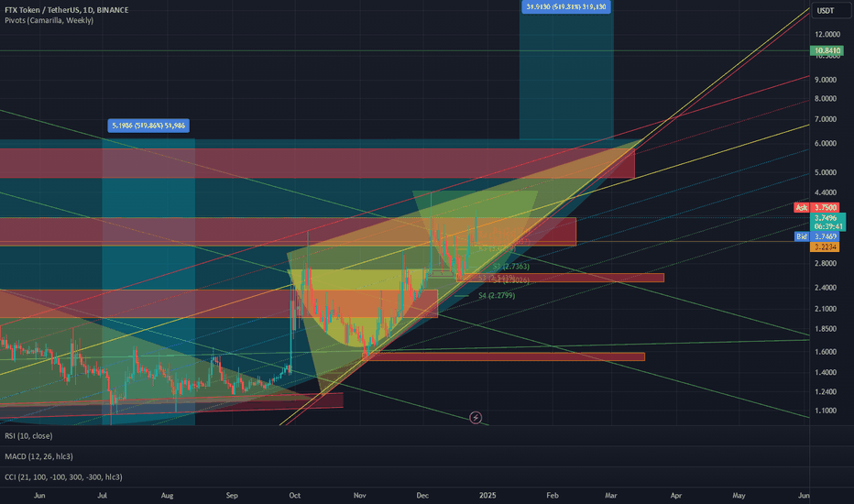This screenshot has height=504, width=854.
Task: Click the May label on the time axis
Action: coord(739,495)
